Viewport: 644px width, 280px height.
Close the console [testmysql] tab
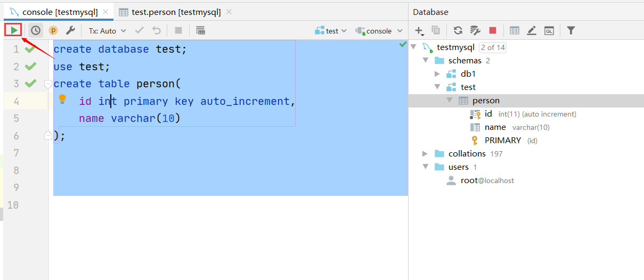point(105,12)
